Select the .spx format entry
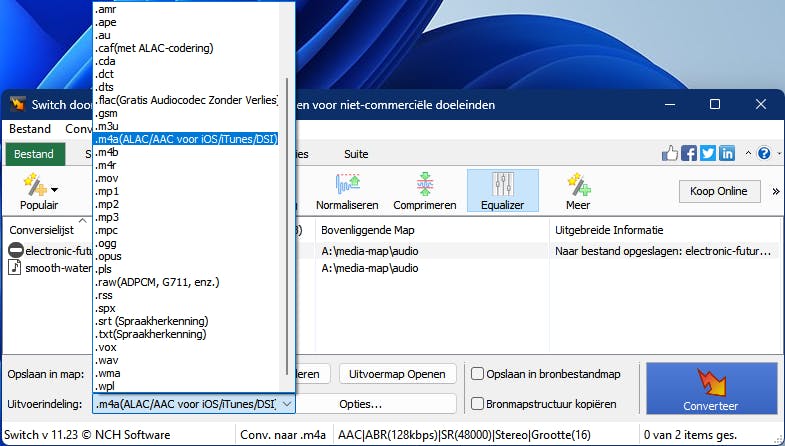The width and height of the screenshot is (785, 446). point(186,308)
